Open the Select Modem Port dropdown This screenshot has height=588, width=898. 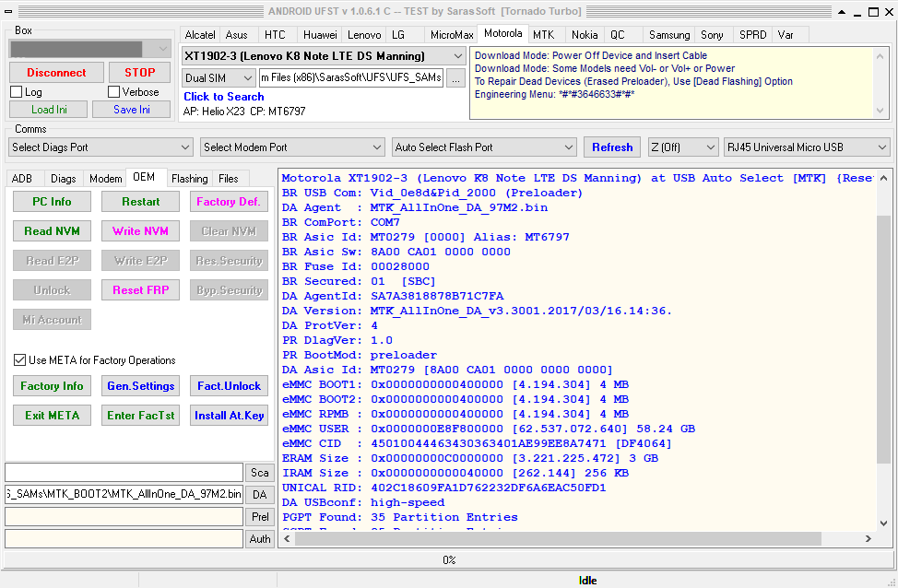[x=292, y=147]
